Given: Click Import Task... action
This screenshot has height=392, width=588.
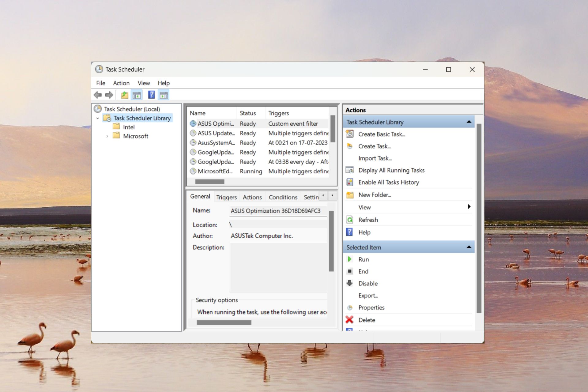Looking at the screenshot, I should click(x=375, y=158).
